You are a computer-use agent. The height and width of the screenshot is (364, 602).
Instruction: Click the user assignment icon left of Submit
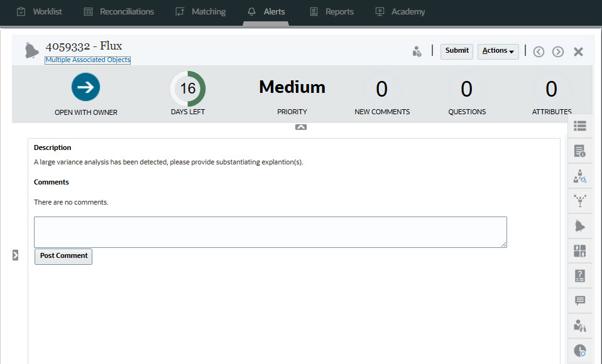417,51
